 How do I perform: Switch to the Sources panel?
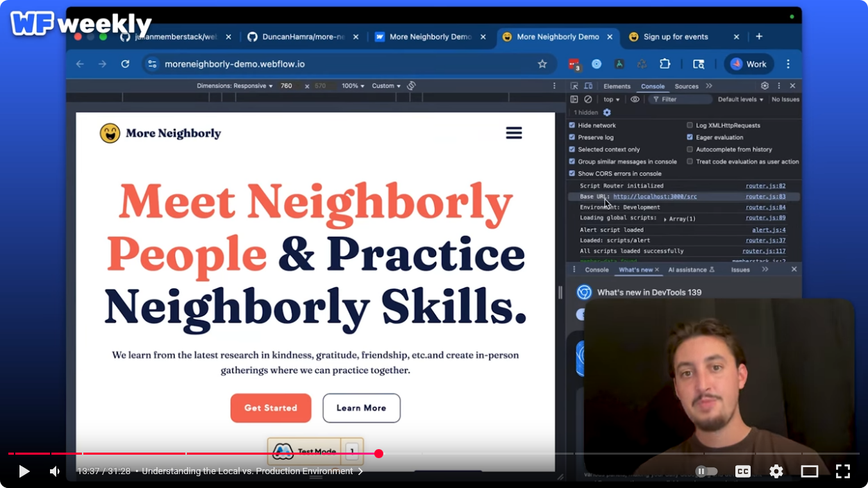tap(686, 86)
